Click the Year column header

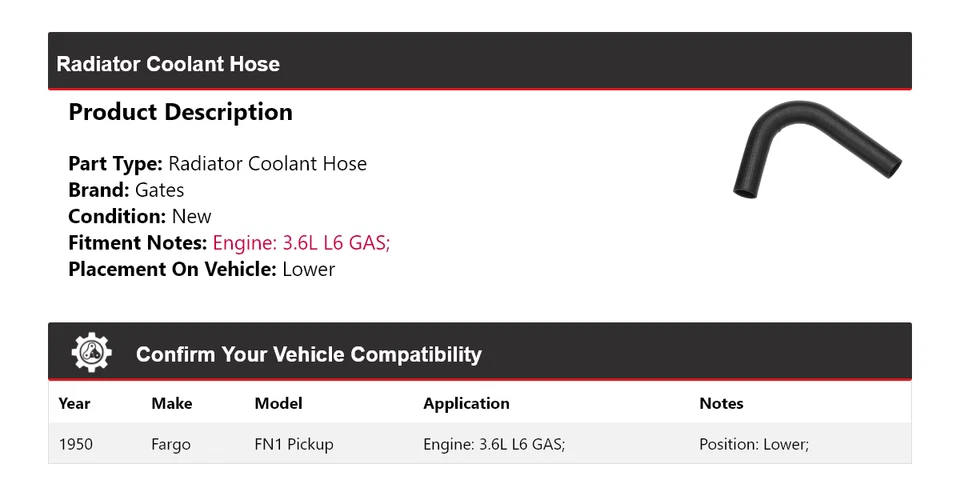74,403
